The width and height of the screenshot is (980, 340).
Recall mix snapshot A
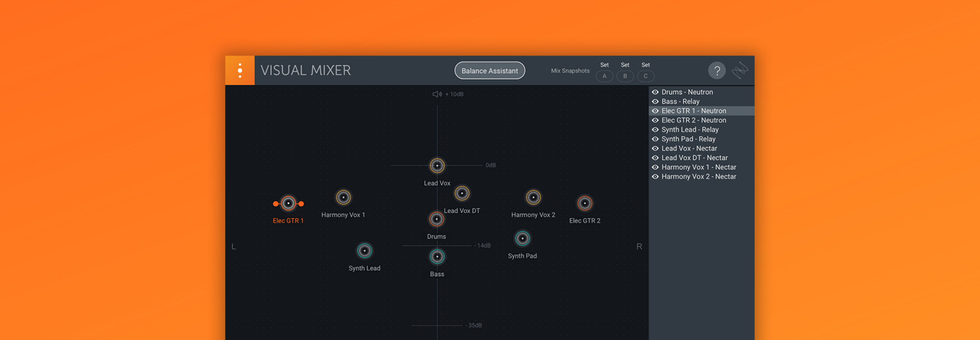click(604, 76)
